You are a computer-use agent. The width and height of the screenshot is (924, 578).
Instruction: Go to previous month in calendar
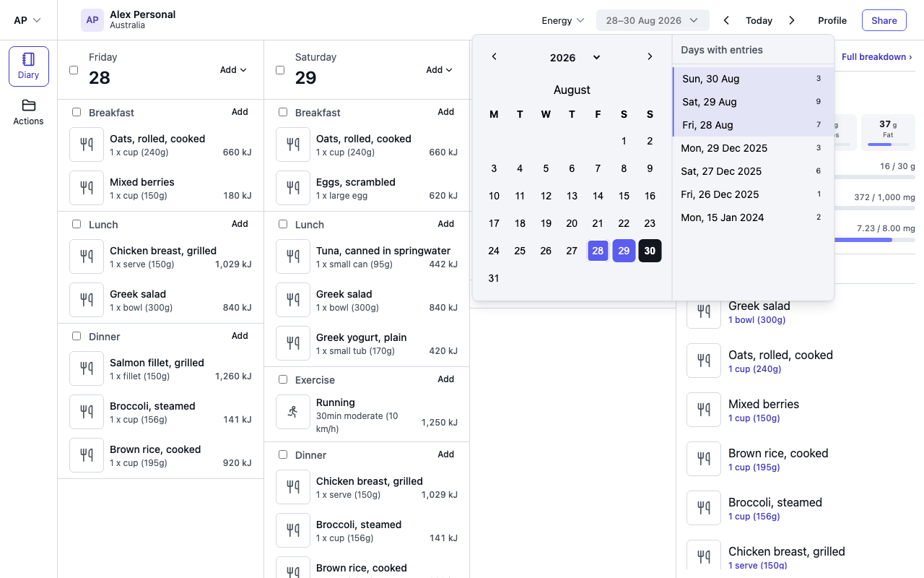(x=494, y=57)
